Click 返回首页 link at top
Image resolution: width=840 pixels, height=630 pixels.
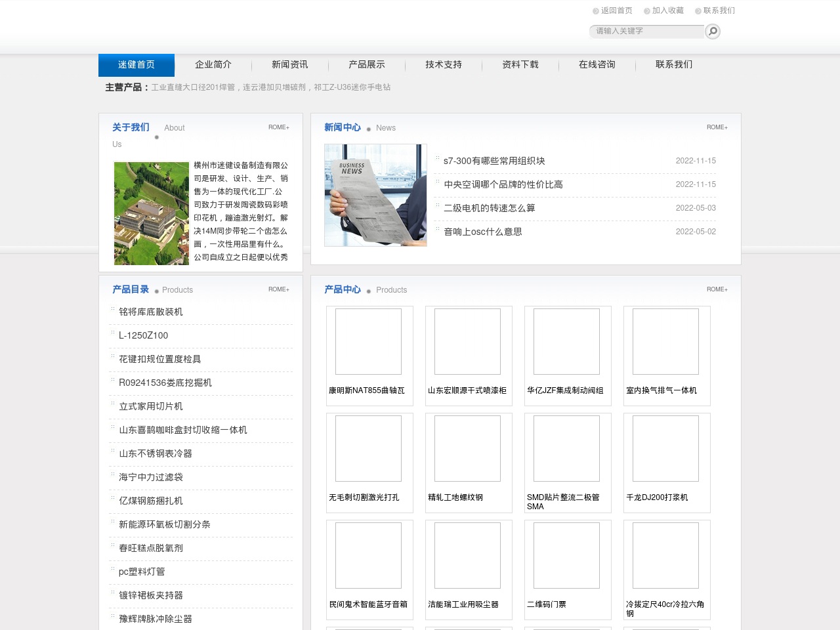(617, 11)
